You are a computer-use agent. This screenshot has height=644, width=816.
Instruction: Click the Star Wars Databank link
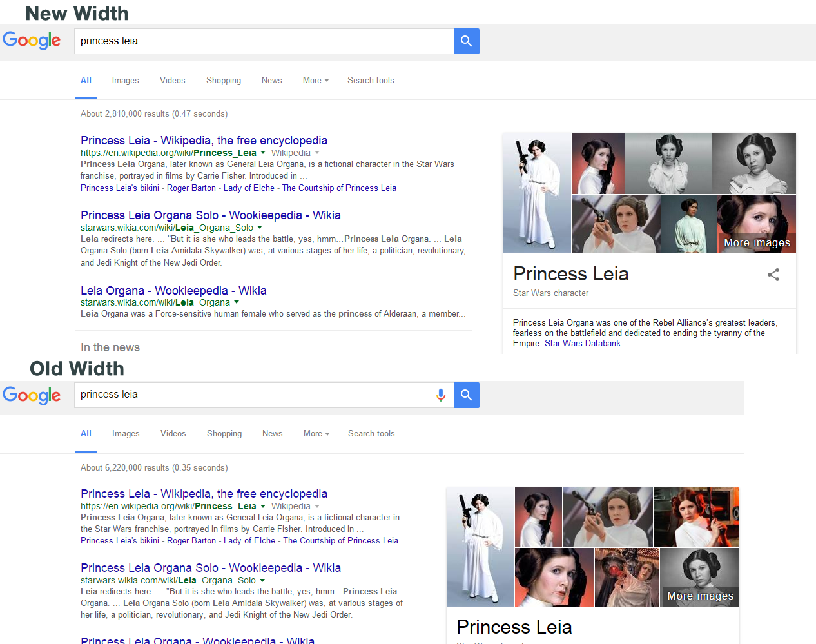pos(583,343)
